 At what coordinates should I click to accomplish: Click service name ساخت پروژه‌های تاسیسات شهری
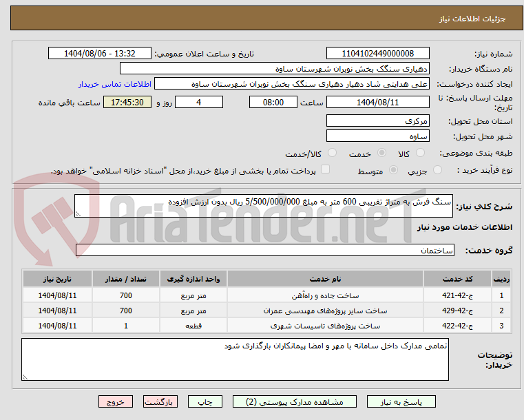[x=325, y=326]
